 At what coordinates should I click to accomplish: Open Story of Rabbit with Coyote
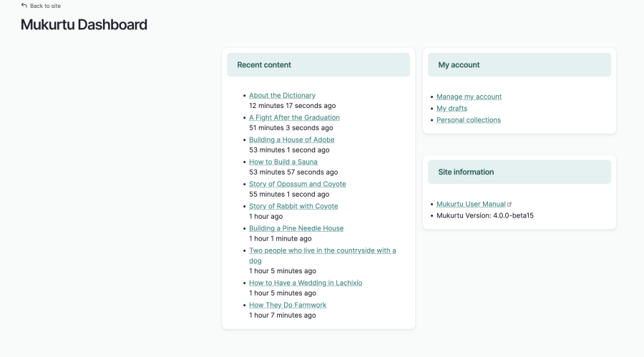[x=293, y=206]
